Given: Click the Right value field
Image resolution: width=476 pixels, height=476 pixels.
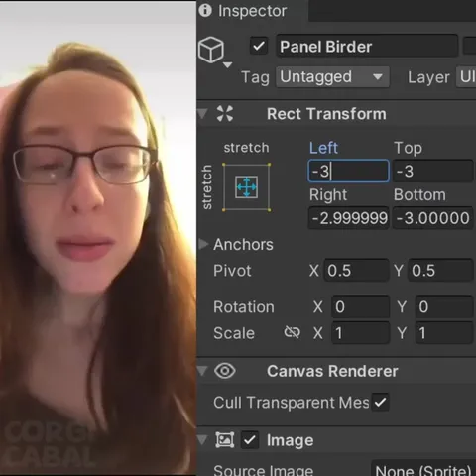Looking at the screenshot, I should tap(348, 218).
